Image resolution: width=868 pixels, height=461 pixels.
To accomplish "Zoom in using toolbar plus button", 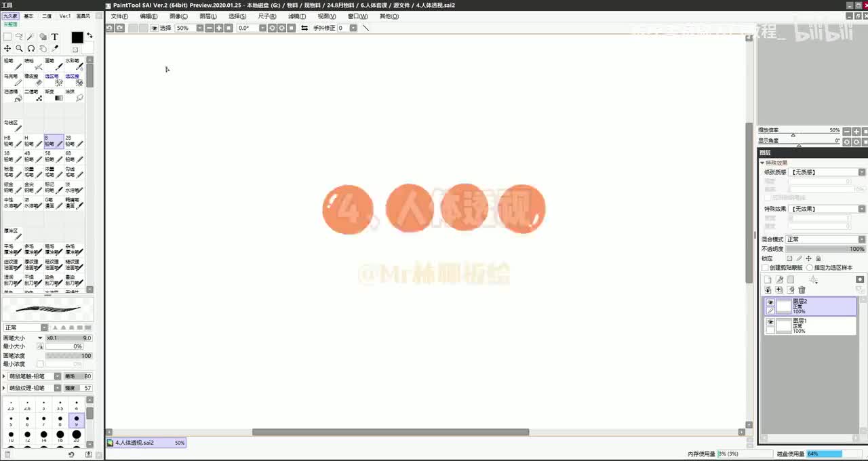I will coord(219,28).
